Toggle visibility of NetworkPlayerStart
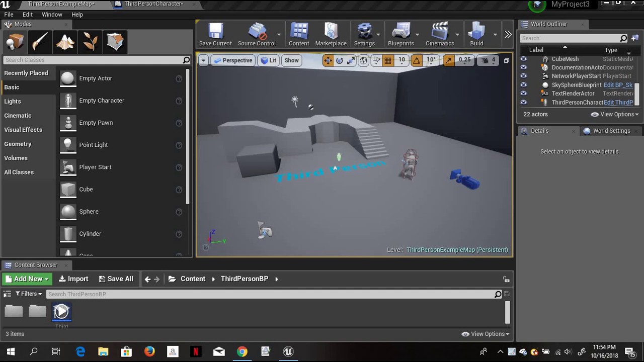This screenshot has width=644, height=362. click(x=524, y=76)
